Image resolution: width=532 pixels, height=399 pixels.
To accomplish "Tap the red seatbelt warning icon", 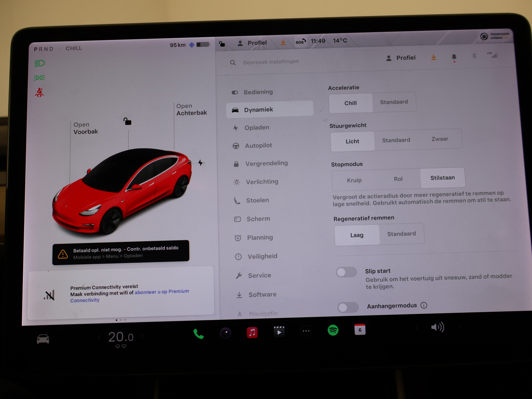I will [x=39, y=93].
